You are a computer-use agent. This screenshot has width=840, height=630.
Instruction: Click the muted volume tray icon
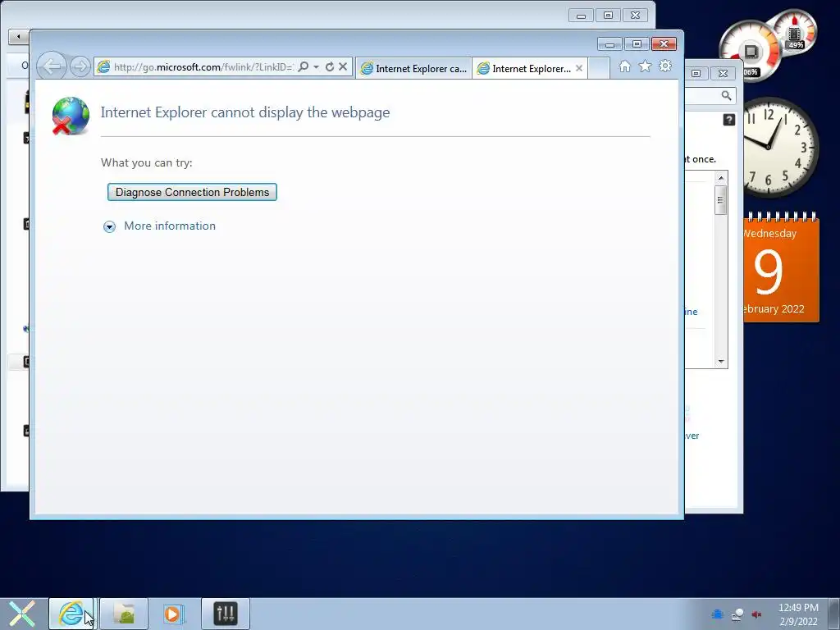pyautogui.click(x=757, y=614)
